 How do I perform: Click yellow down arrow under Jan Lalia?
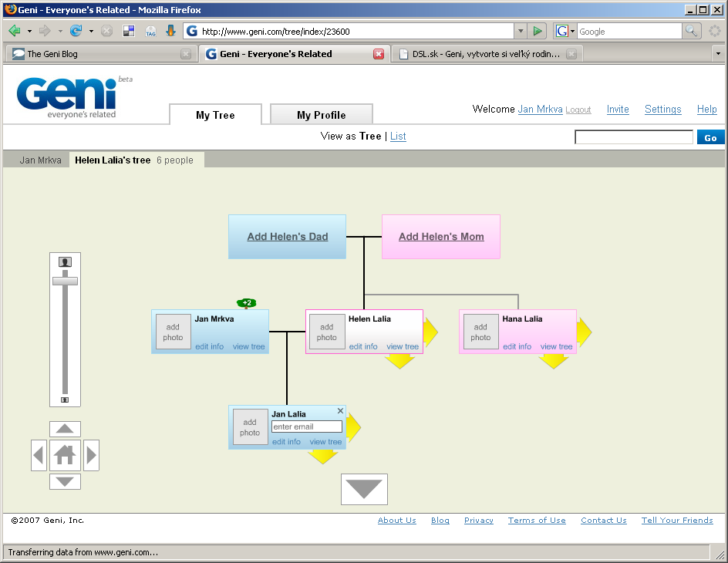pyautogui.click(x=322, y=457)
